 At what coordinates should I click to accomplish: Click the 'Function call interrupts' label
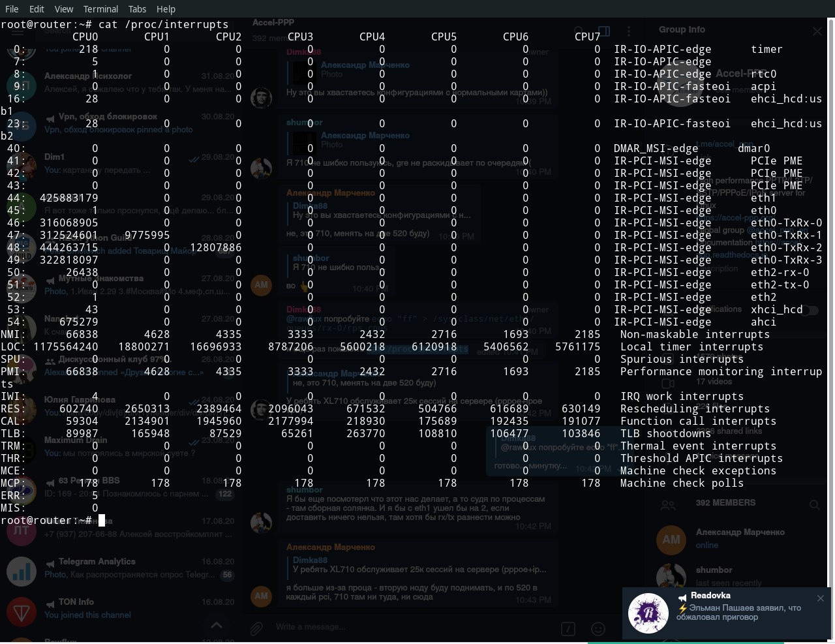698,422
